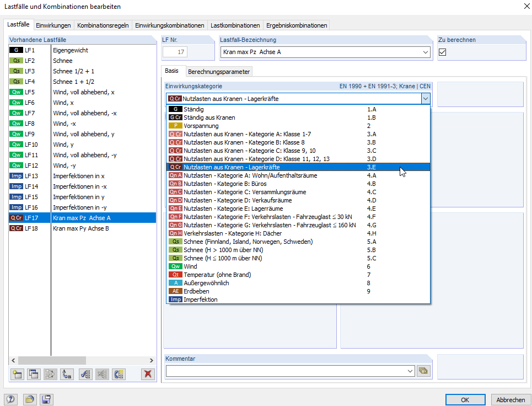Open comment library icon beside Kommentar field

coord(423,371)
